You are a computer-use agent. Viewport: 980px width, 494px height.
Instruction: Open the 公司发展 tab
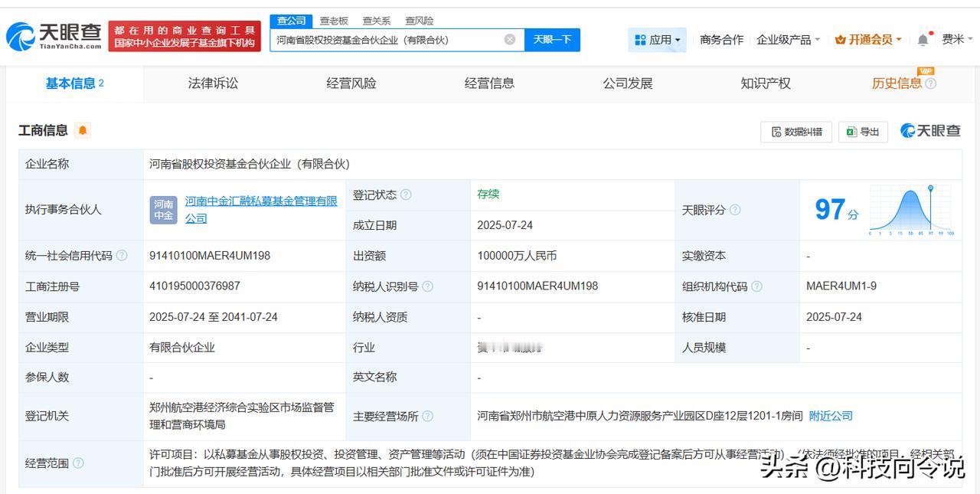coord(628,83)
